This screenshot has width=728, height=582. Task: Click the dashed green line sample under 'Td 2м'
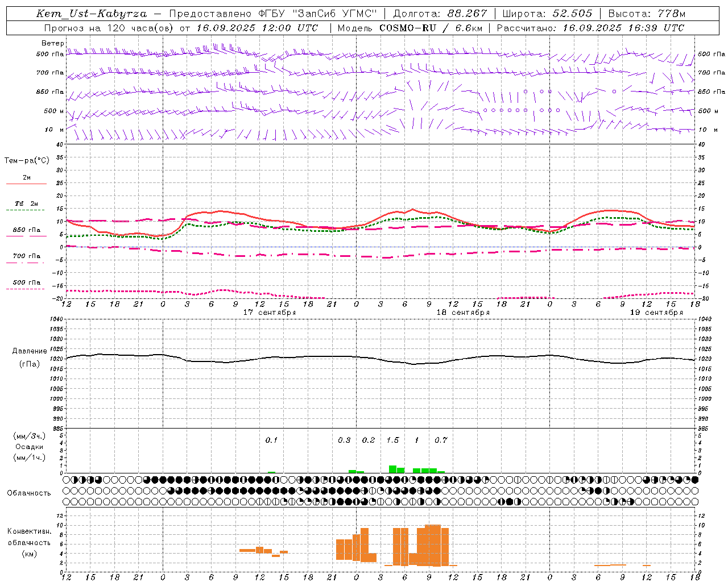[x=25, y=210]
